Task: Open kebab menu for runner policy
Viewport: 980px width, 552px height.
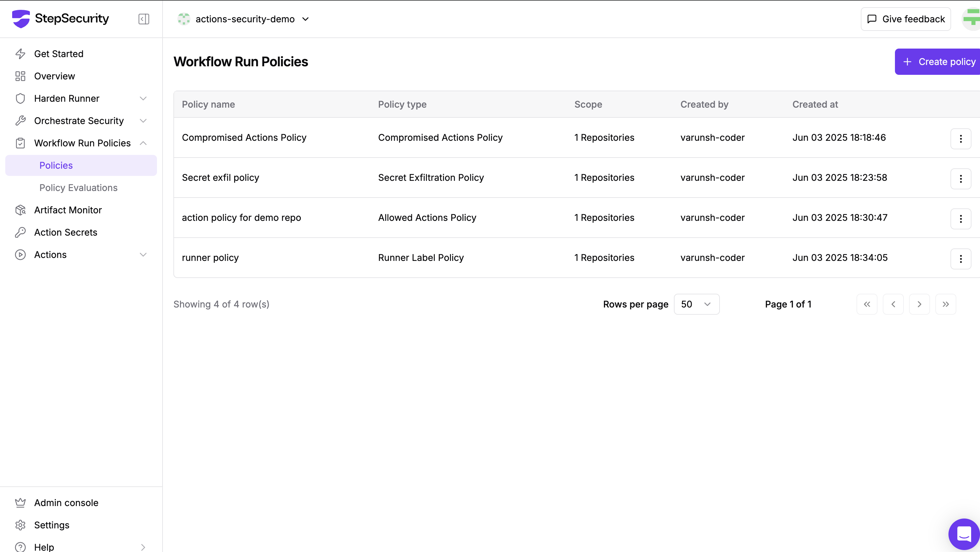Action: [x=960, y=259]
